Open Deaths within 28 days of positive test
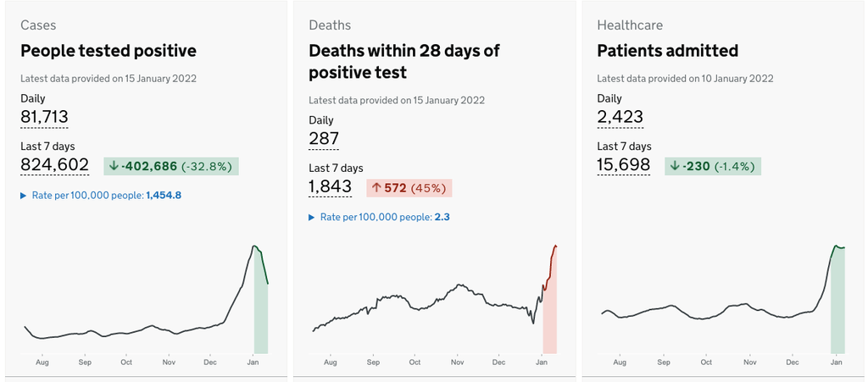This screenshot has width=868, height=382. point(403,62)
